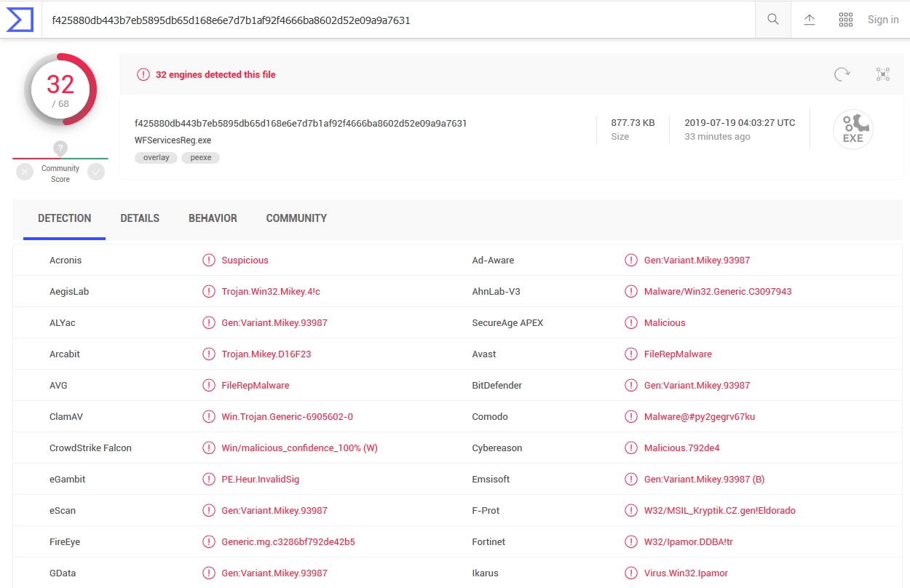The height and width of the screenshot is (588, 910).
Task: Click the file upload icon
Action: (x=809, y=19)
